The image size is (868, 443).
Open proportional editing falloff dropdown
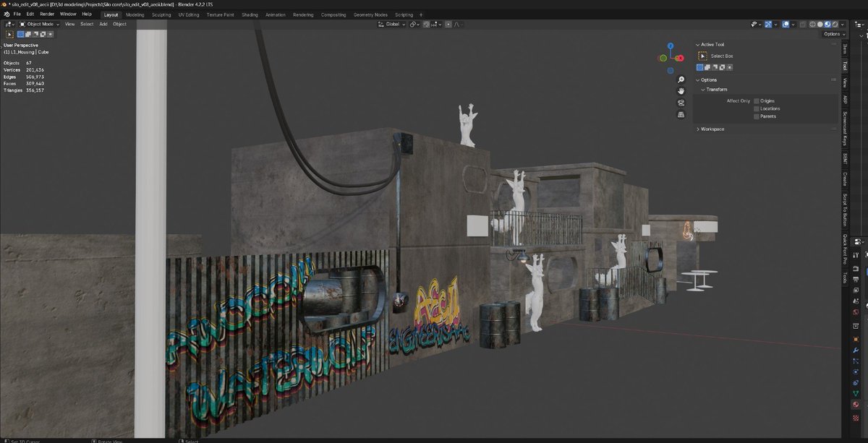(457, 24)
